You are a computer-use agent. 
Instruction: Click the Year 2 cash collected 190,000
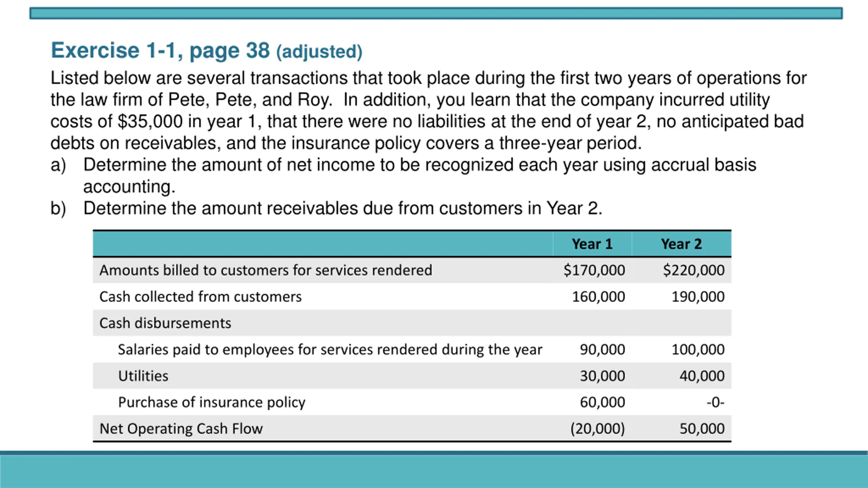698,297
